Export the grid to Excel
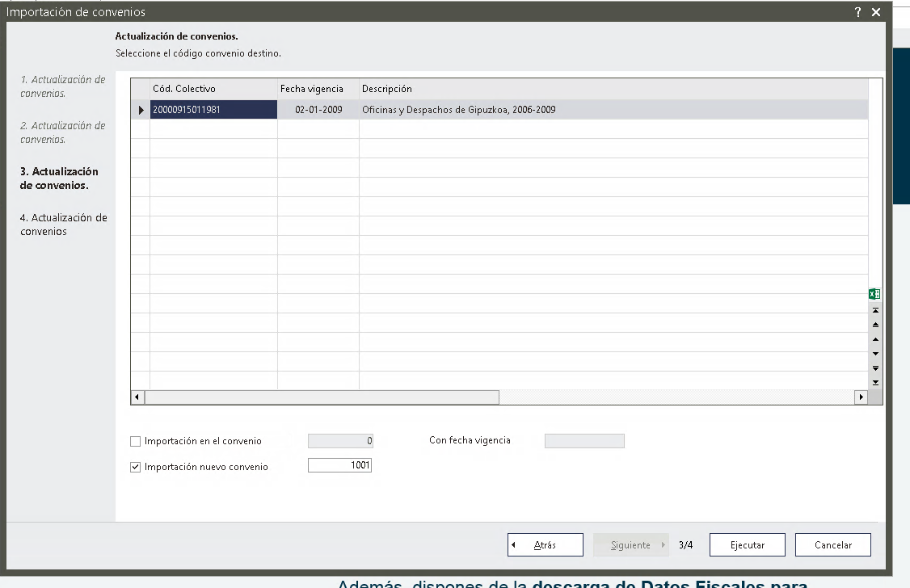The image size is (910, 588). (x=874, y=294)
